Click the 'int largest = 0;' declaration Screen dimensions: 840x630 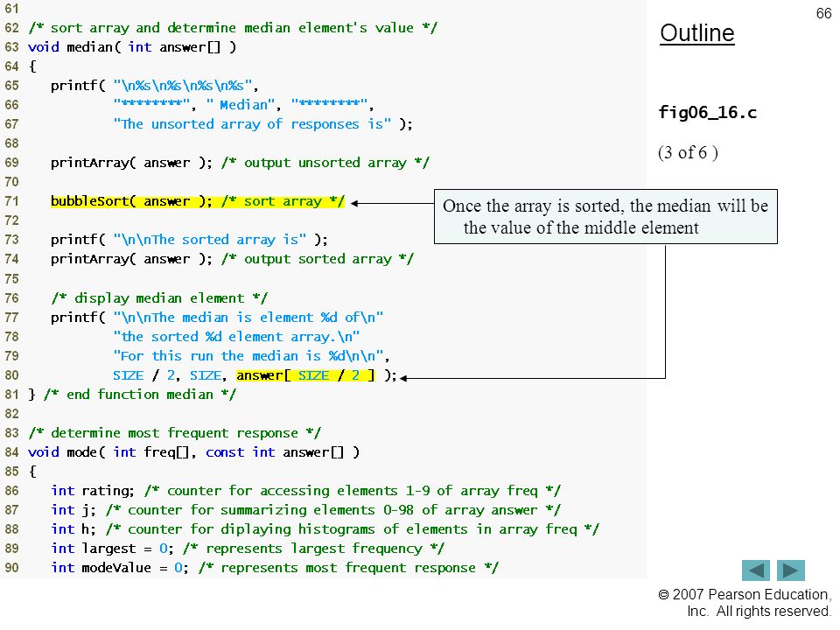(112, 549)
